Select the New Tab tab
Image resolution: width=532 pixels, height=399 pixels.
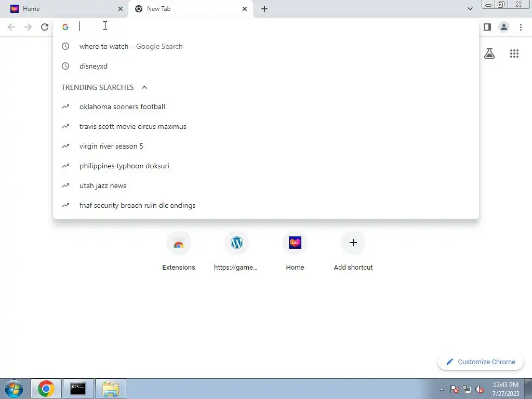pos(190,9)
